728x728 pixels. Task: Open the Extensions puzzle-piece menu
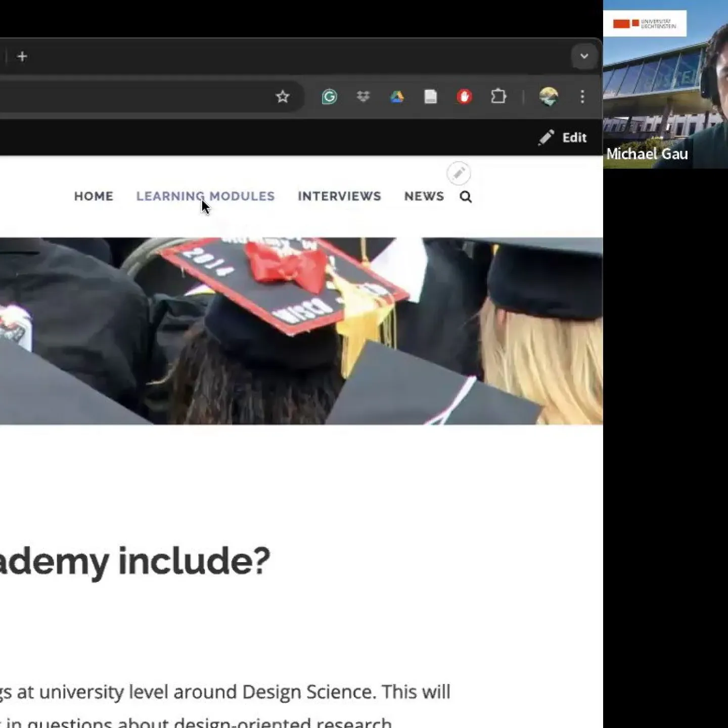coord(498,96)
